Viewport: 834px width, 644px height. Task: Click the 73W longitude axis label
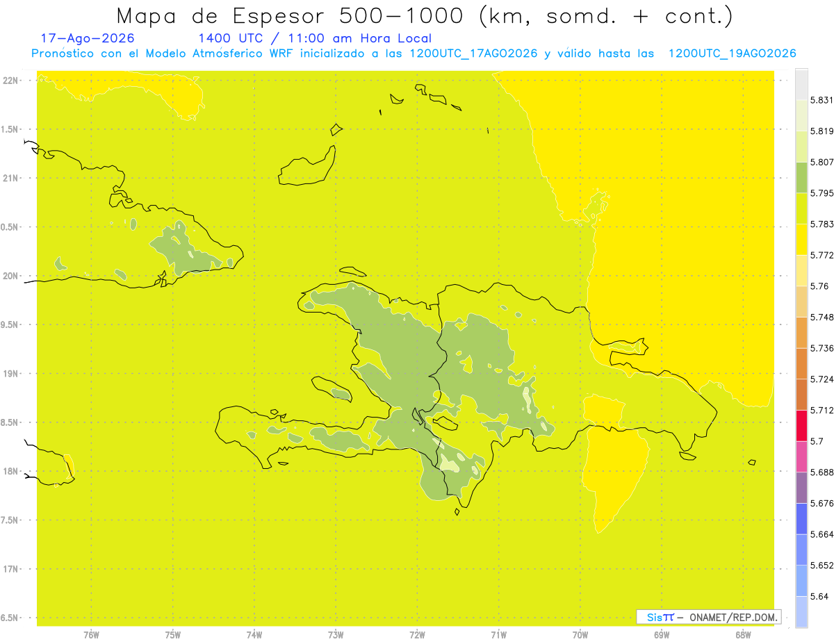(336, 634)
